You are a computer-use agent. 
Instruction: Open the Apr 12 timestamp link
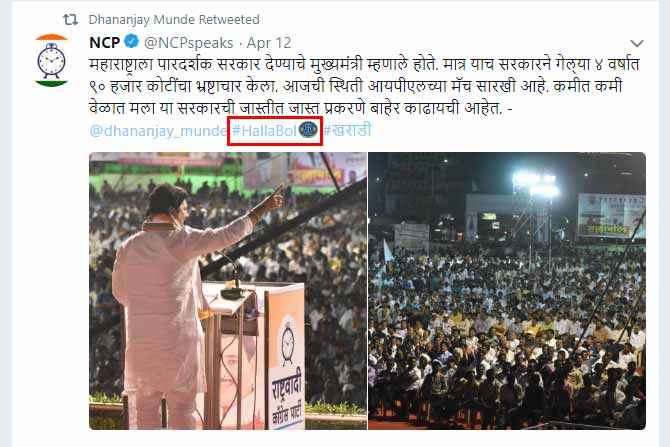pos(269,43)
